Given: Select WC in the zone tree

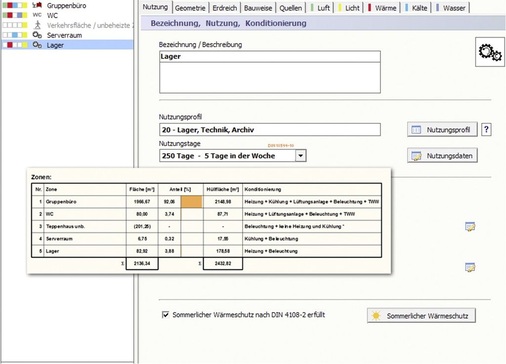Looking at the screenshot, I should pyautogui.click(x=52, y=15).
